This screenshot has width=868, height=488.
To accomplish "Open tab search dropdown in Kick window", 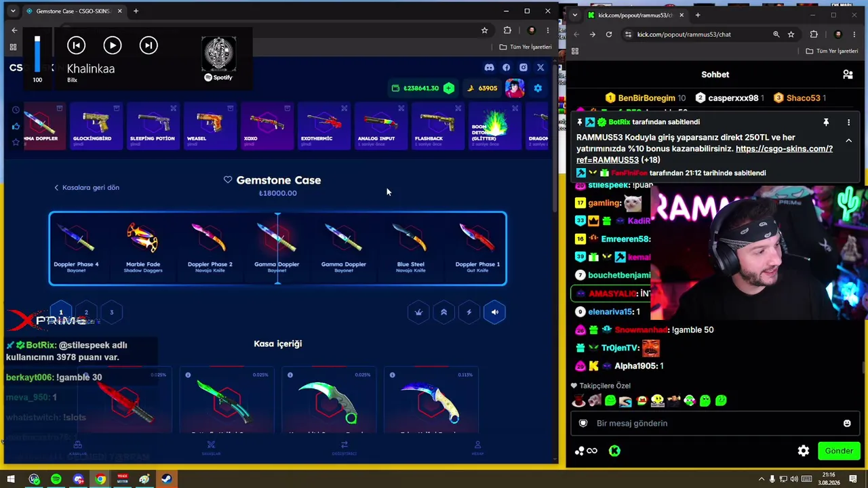I will click(x=575, y=15).
